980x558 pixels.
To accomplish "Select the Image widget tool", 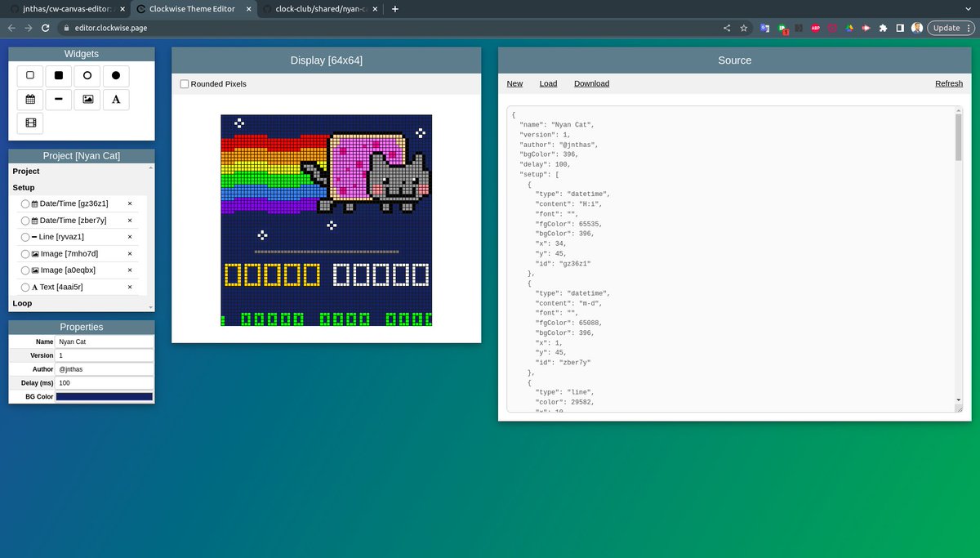I will (x=87, y=99).
